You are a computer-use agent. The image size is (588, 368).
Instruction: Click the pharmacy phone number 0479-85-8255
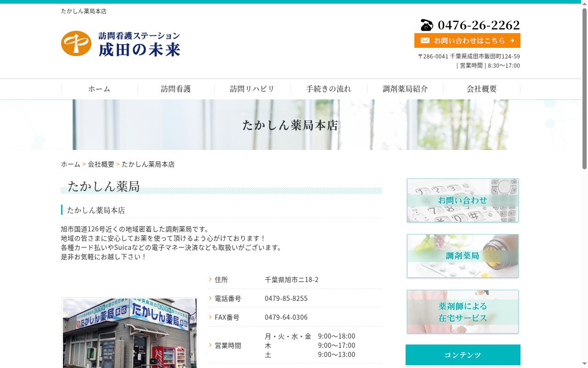point(286,299)
